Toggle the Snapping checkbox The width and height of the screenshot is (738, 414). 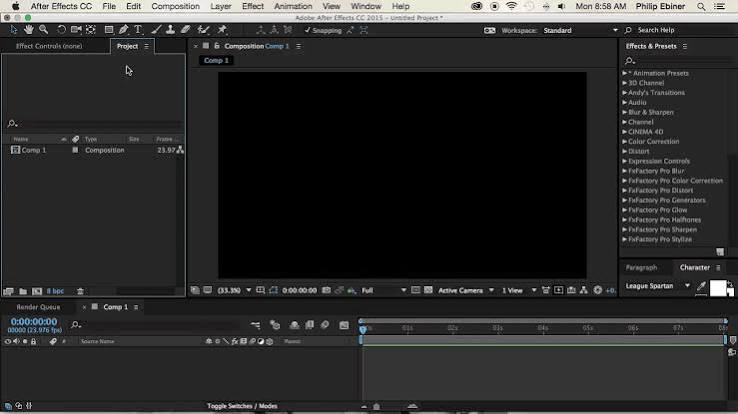tap(308, 30)
